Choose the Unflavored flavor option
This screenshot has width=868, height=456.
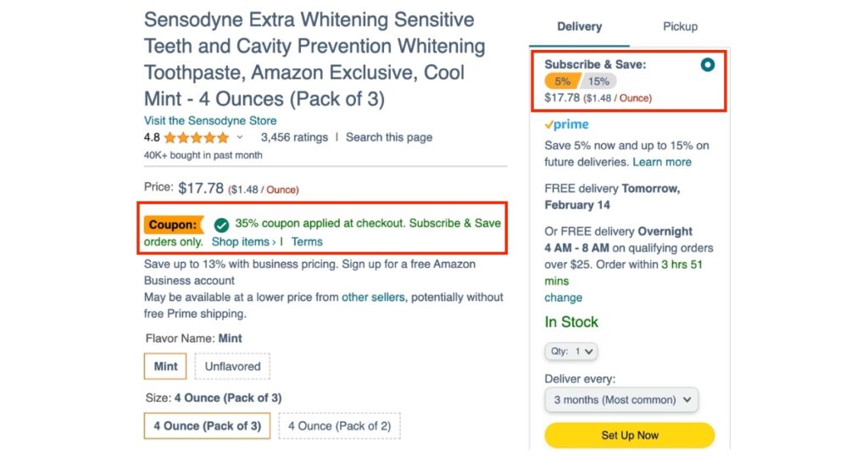232,366
